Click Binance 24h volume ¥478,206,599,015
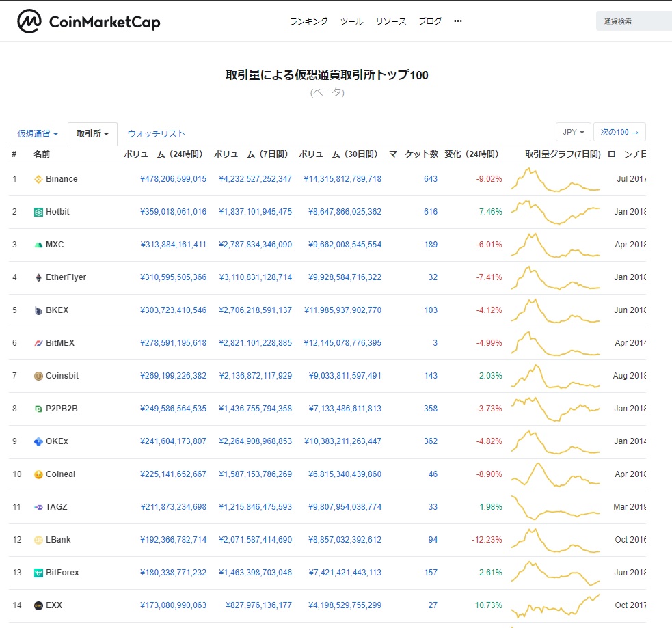Screen dimensions: 672x628 [173, 179]
